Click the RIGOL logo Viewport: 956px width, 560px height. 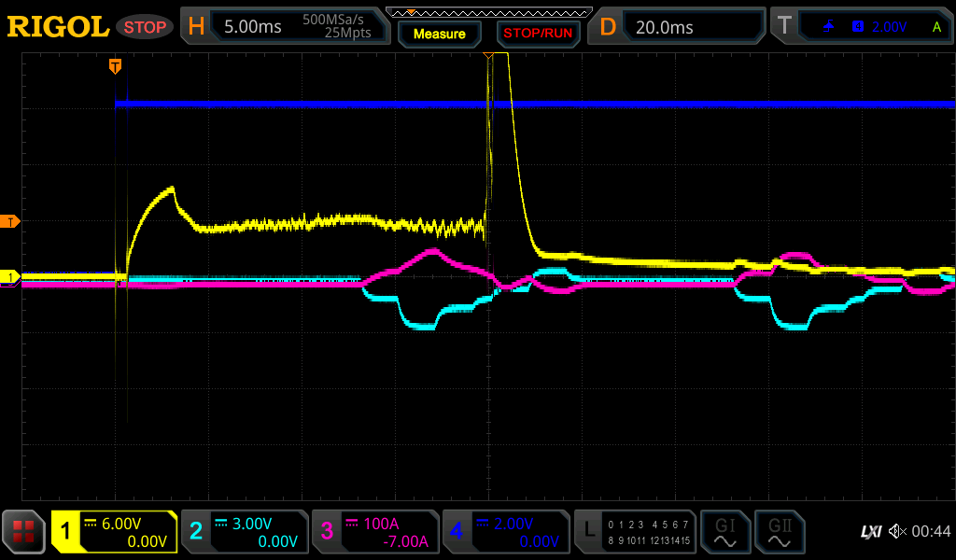click(x=58, y=27)
